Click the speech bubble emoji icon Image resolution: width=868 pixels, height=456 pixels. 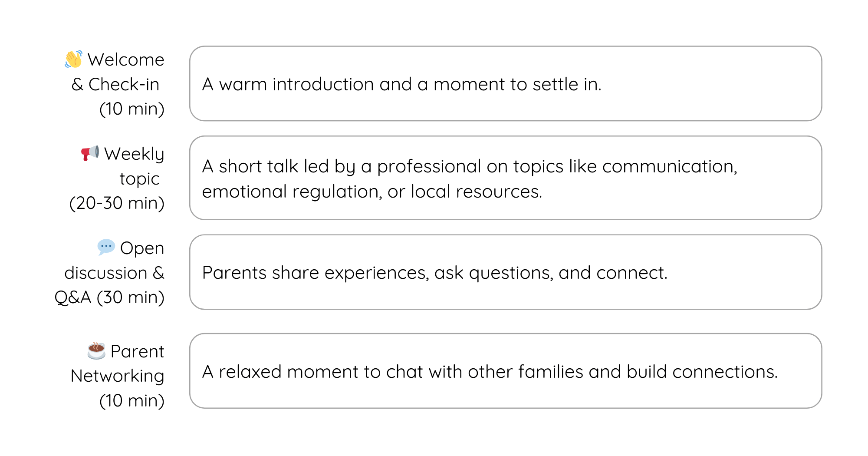[106, 248]
